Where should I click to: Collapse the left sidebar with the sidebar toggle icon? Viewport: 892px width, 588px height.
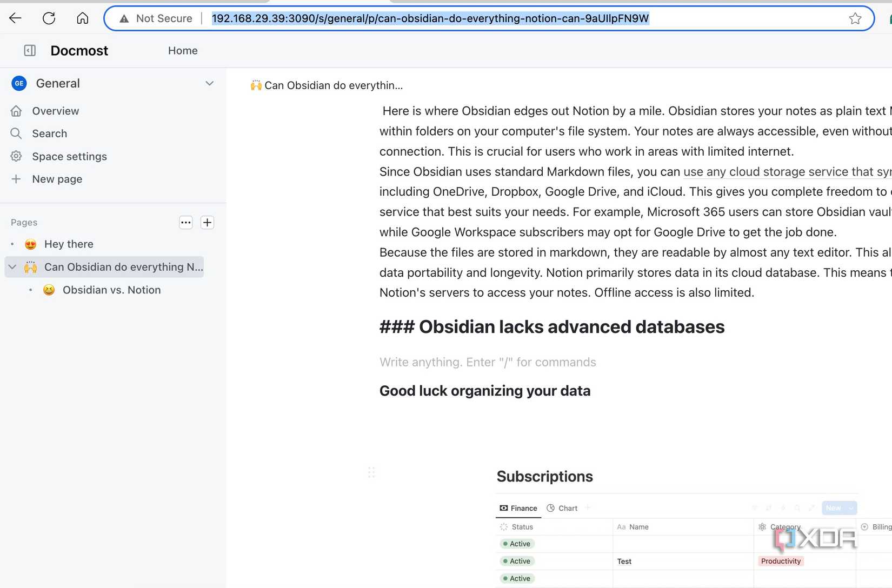click(x=29, y=50)
